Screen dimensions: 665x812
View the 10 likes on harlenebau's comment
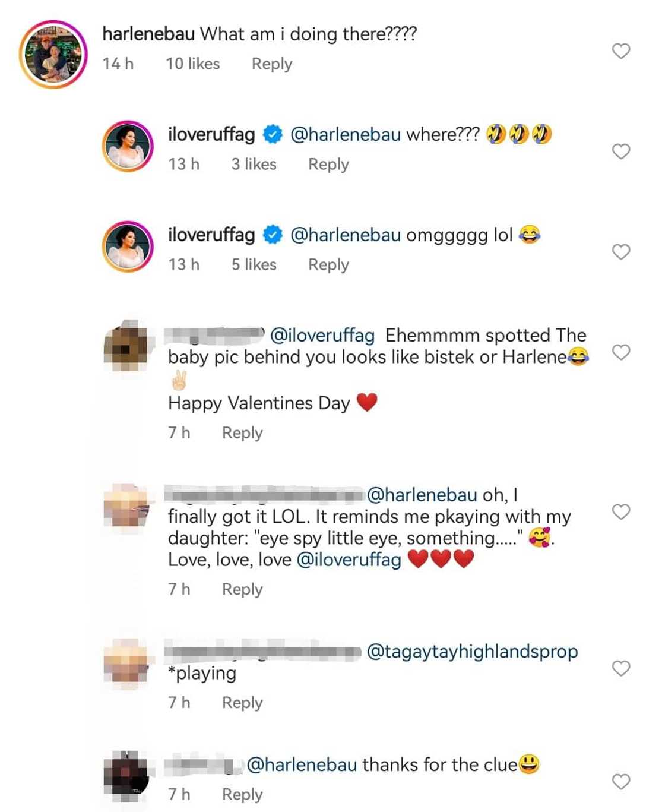(x=192, y=64)
